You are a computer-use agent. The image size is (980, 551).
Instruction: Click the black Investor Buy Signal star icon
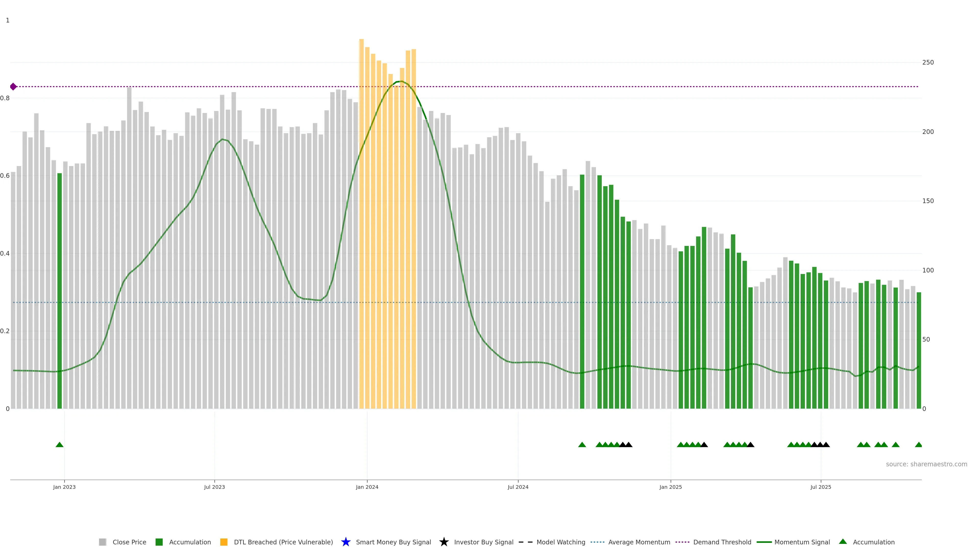(x=444, y=542)
